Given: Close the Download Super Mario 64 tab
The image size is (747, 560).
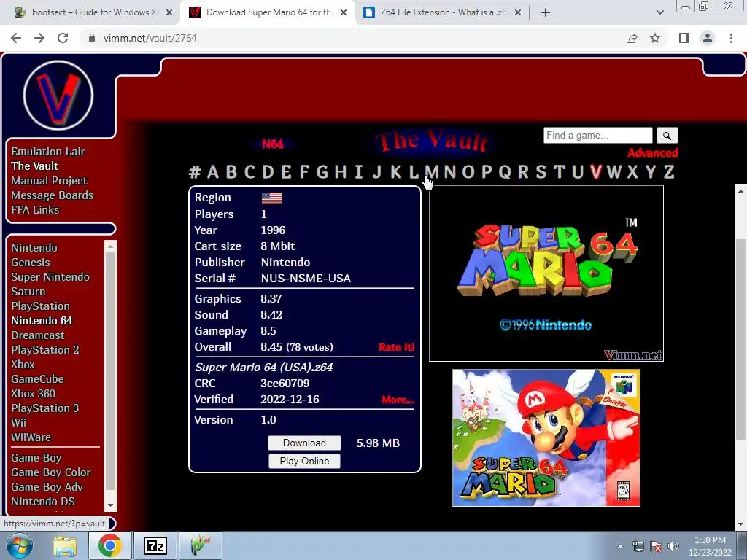Looking at the screenshot, I should [x=344, y=12].
